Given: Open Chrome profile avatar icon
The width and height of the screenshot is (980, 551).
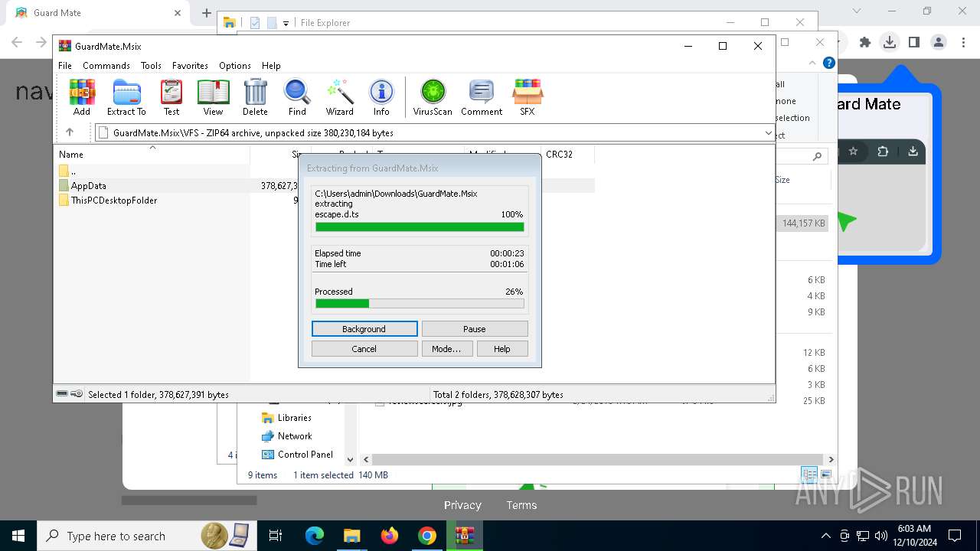Looking at the screenshot, I should [939, 43].
